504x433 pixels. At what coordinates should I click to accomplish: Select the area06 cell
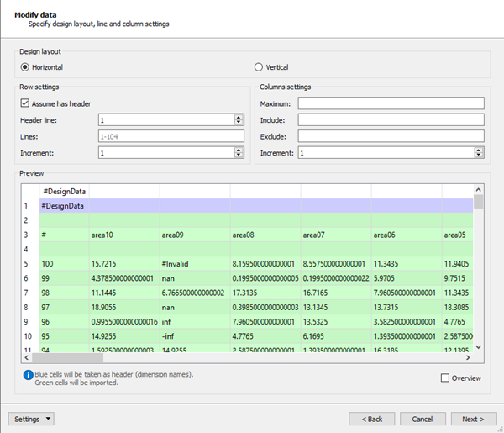point(407,235)
